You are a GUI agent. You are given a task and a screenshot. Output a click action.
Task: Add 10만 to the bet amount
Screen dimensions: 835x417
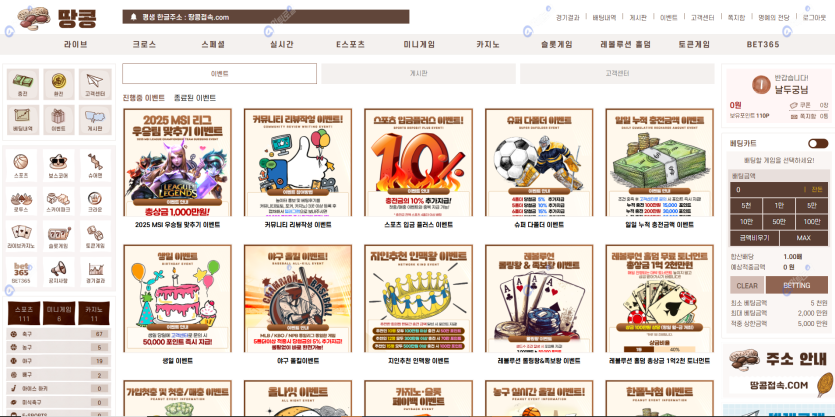point(746,222)
